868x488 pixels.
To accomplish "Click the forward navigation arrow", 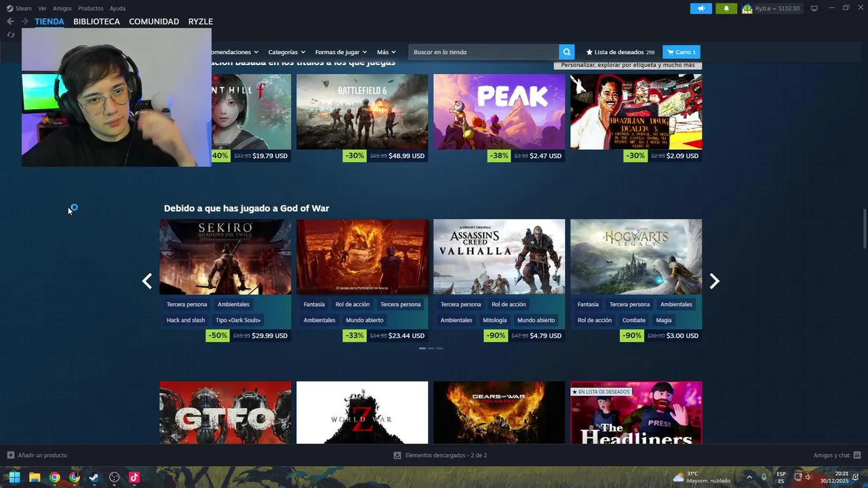I will click(24, 22).
